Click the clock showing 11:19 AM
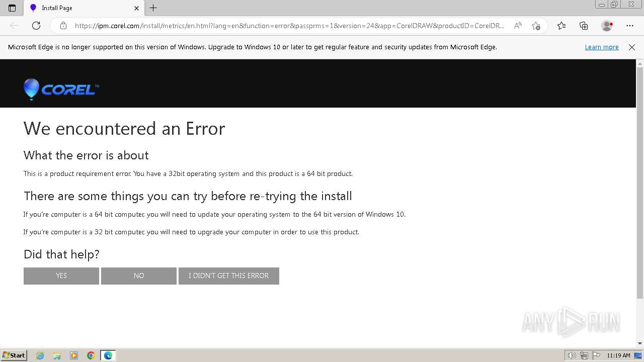 [x=618, y=355]
